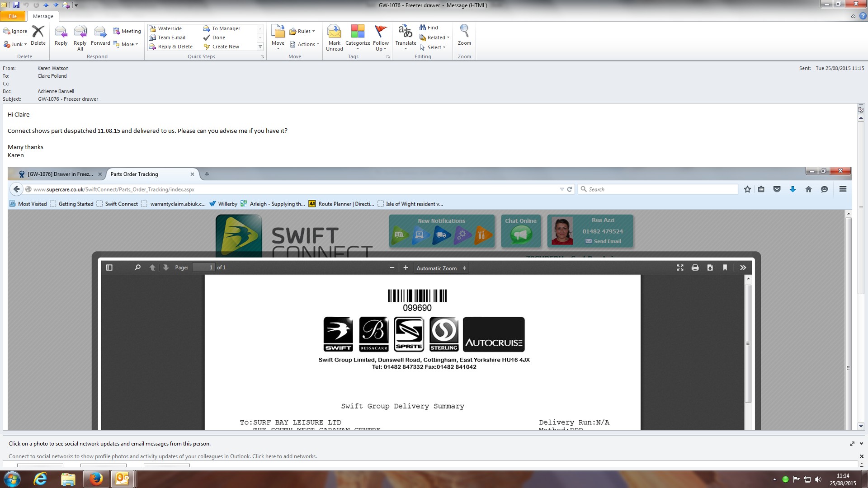Open the Categorize color menu

pos(358,37)
